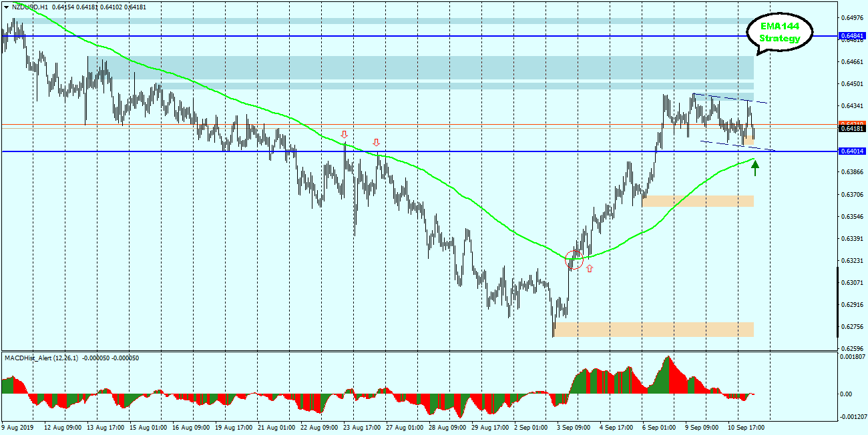Select the orange up arrow near the red circle

(x=590, y=268)
